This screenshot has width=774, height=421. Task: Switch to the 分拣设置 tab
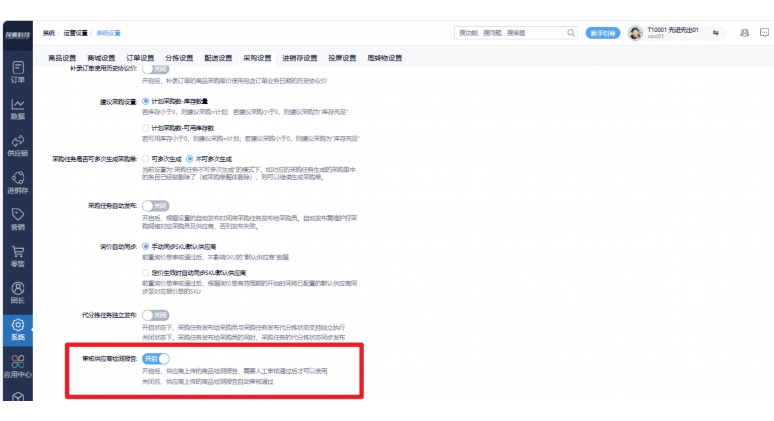point(179,58)
